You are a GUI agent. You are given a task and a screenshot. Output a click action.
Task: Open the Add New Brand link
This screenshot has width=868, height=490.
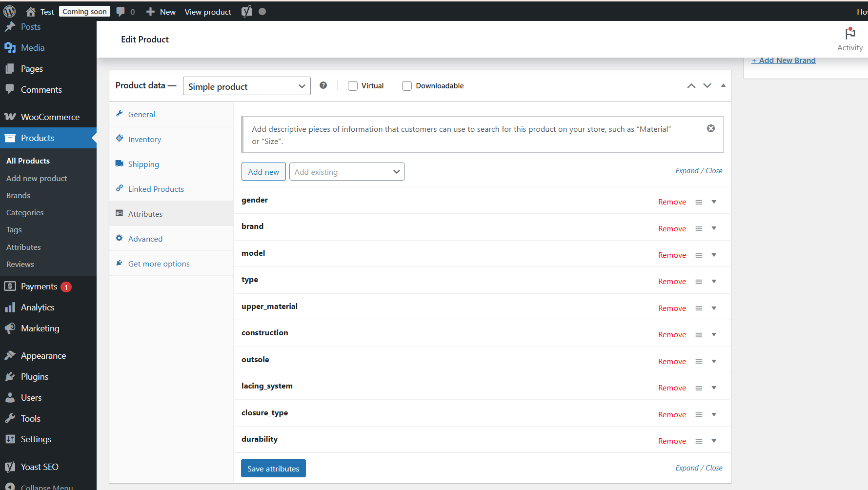tap(784, 60)
